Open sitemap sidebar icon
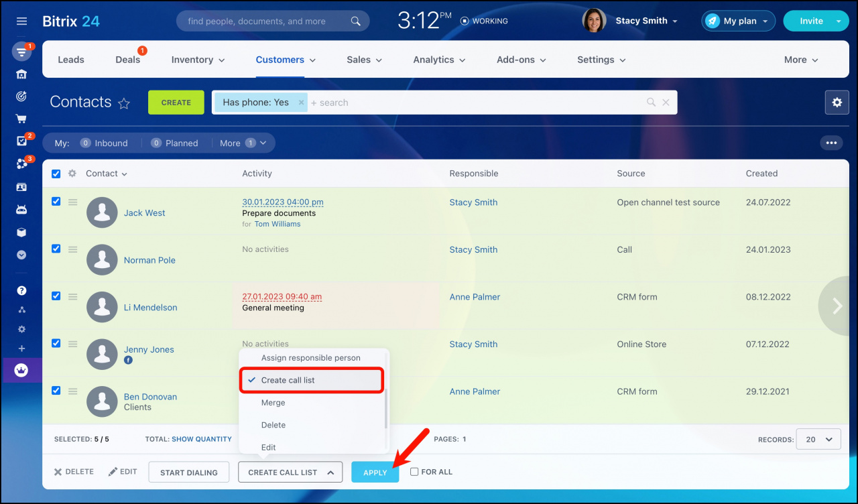Screen dimensions: 858x504 click(21, 310)
